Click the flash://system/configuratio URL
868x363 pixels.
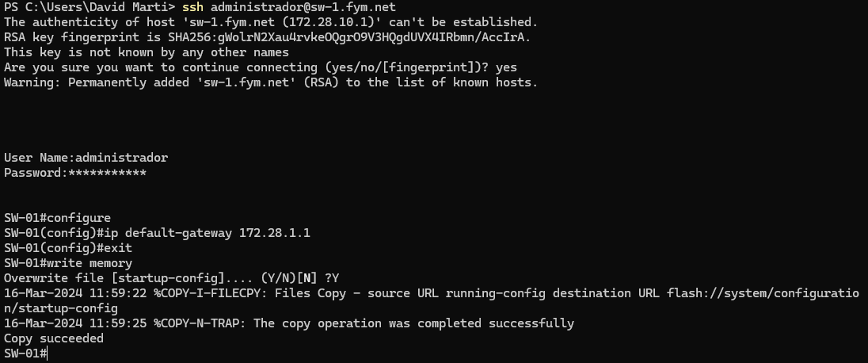point(763,293)
